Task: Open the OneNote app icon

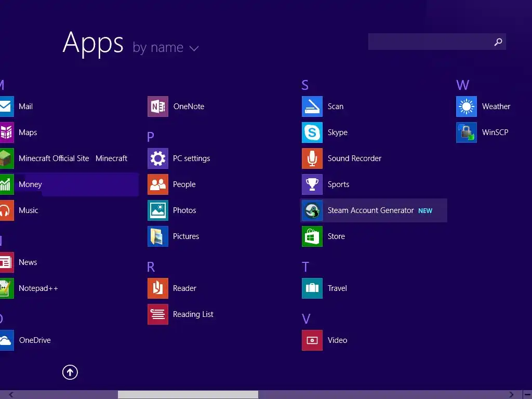Action: (x=158, y=107)
